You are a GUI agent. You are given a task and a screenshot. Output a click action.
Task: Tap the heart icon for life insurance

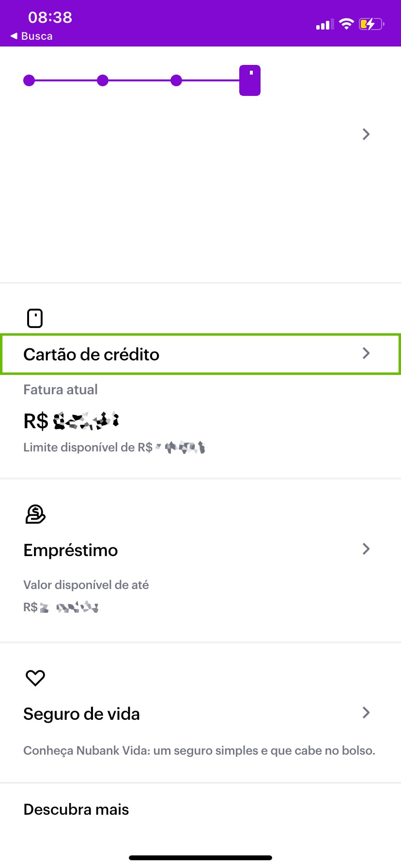tap(35, 678)
